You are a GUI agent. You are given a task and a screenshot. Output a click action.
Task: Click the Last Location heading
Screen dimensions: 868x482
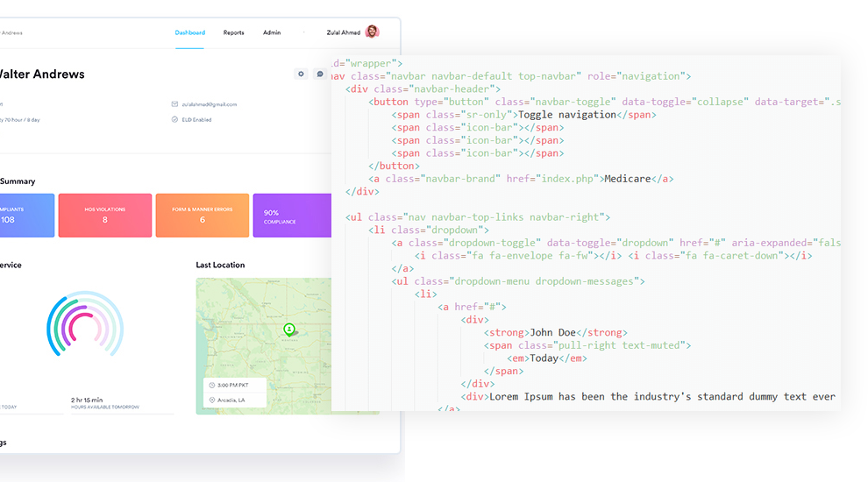[220, 265]
